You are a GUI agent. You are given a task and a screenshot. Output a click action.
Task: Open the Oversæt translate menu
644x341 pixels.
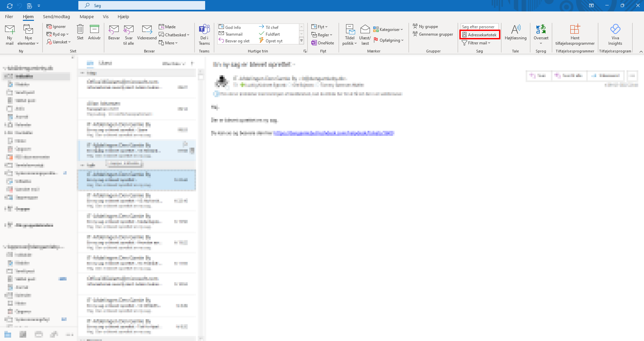[x=541, y=35]
